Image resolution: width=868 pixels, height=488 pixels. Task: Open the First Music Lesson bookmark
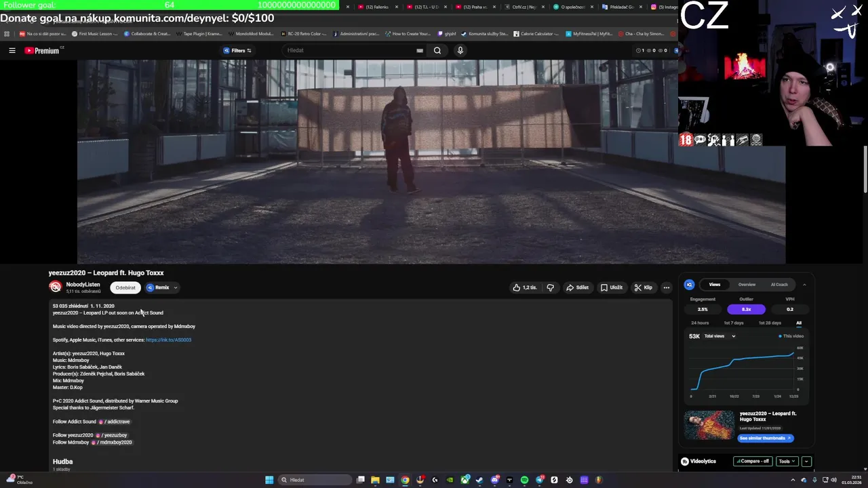tap(95, 33)
